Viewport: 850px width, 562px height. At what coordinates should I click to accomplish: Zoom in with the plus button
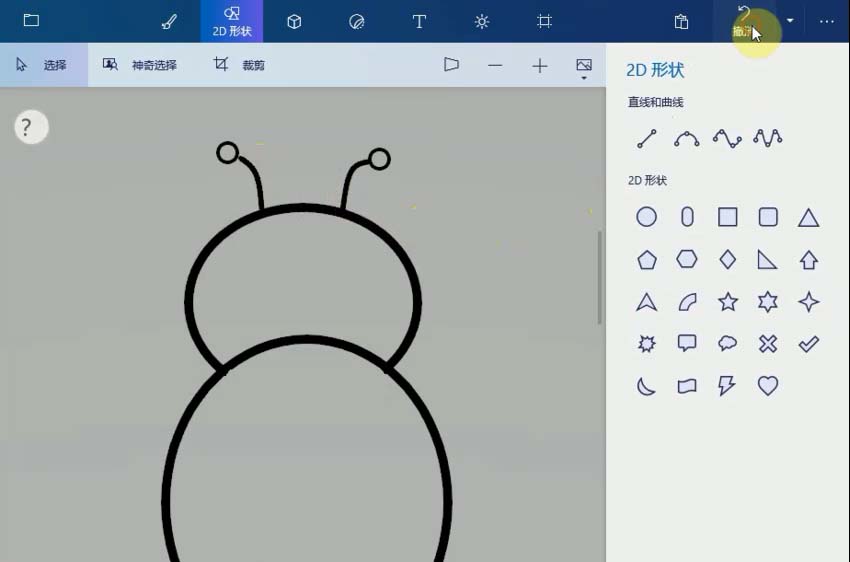click(539, 66)
